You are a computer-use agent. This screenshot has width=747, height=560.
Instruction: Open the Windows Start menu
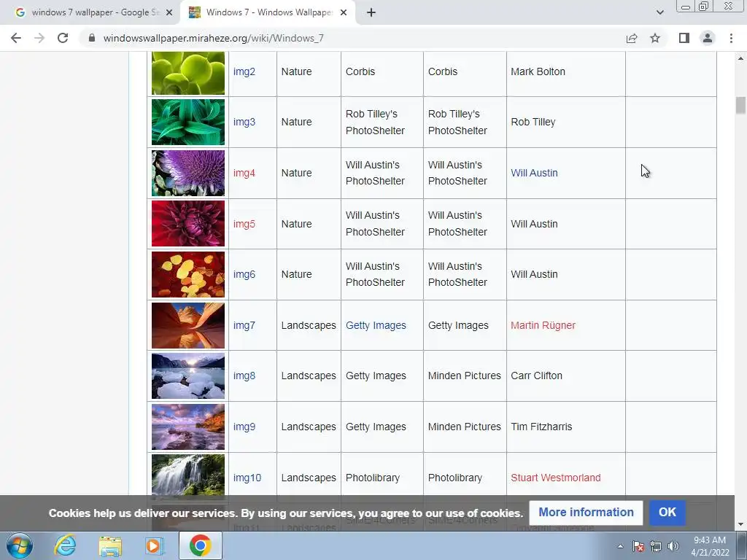click(20, 545)
